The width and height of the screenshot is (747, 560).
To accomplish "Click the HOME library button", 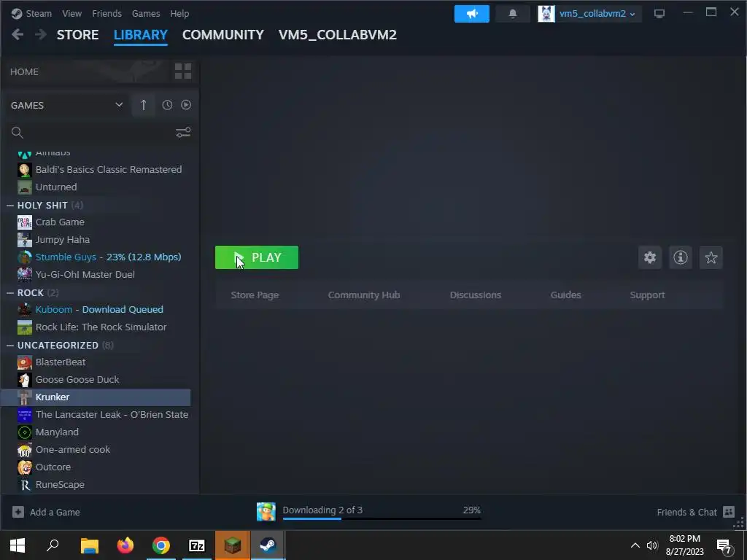I will click(x=24, y=72).
